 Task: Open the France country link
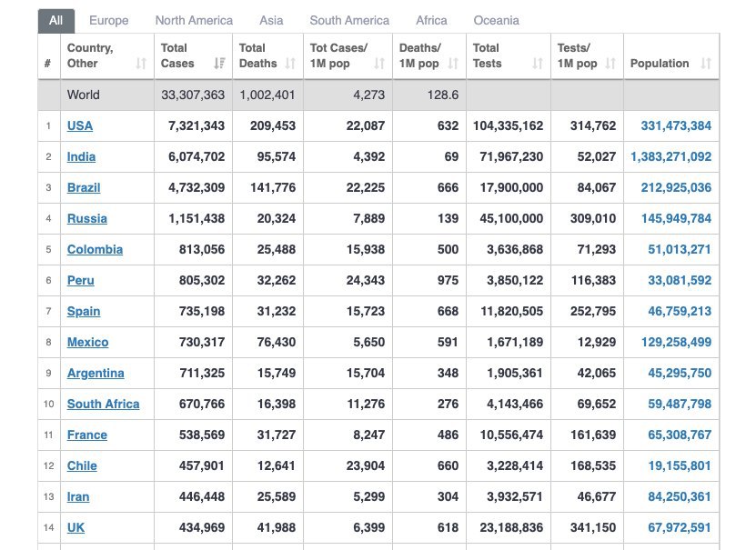point(87,435)
